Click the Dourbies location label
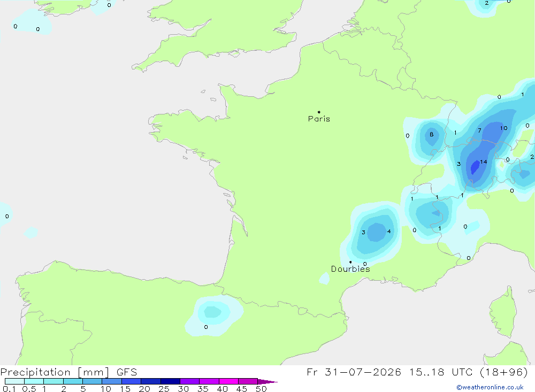The height and width of the screenshot is (392, 535). click(350, 269)
